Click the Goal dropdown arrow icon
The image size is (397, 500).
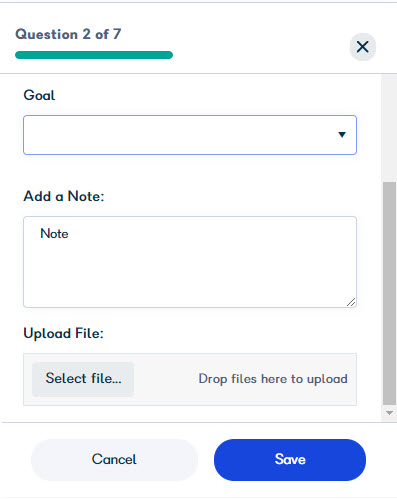point(342,135)
